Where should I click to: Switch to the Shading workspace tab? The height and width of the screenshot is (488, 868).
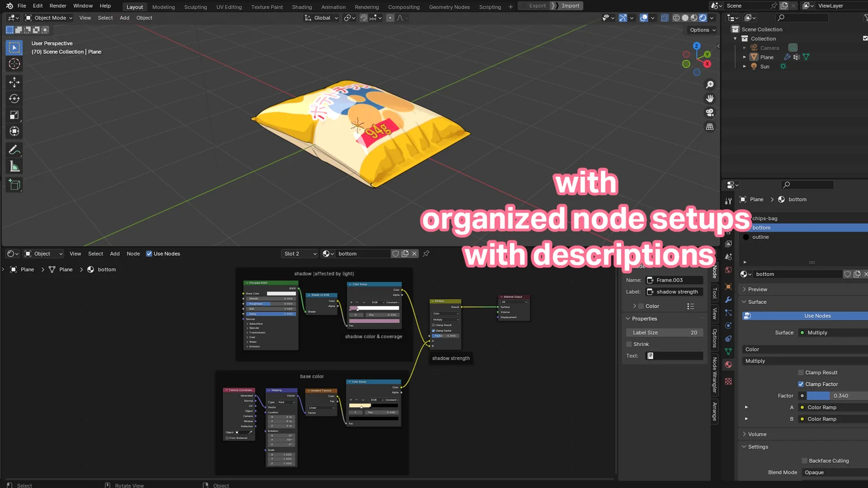coord(302,7)
